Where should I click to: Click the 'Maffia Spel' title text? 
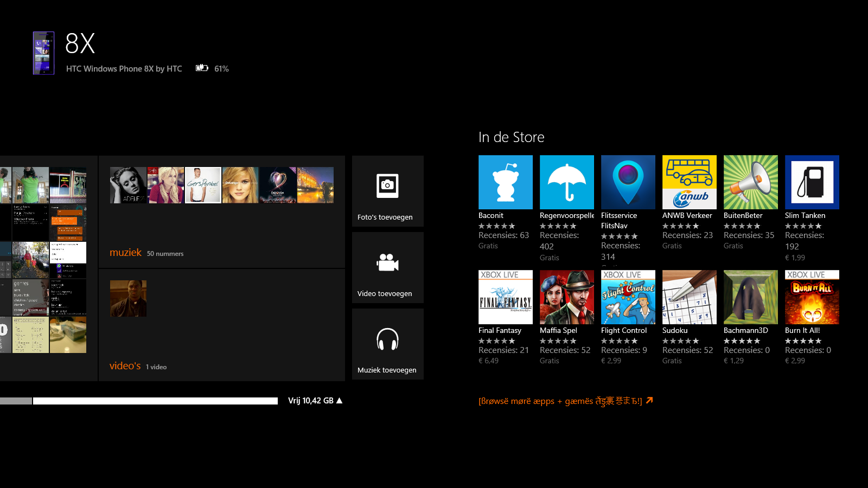point(558,330)
